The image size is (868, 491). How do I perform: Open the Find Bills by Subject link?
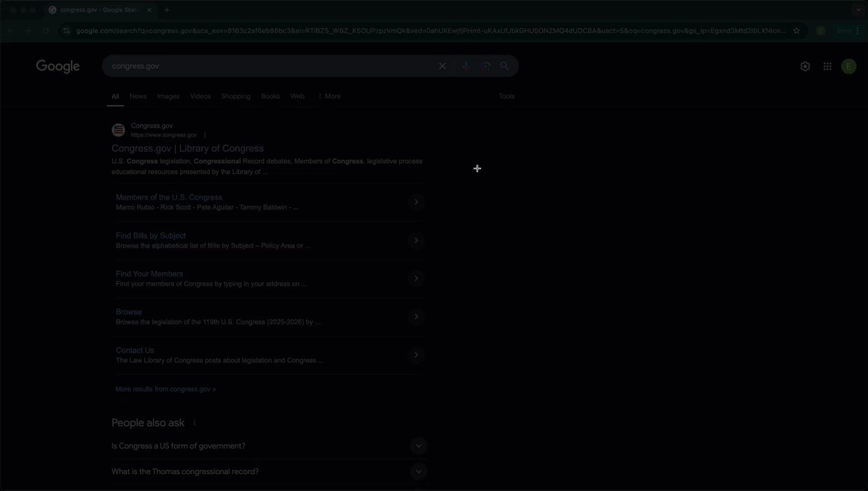(x=151, y=235)
